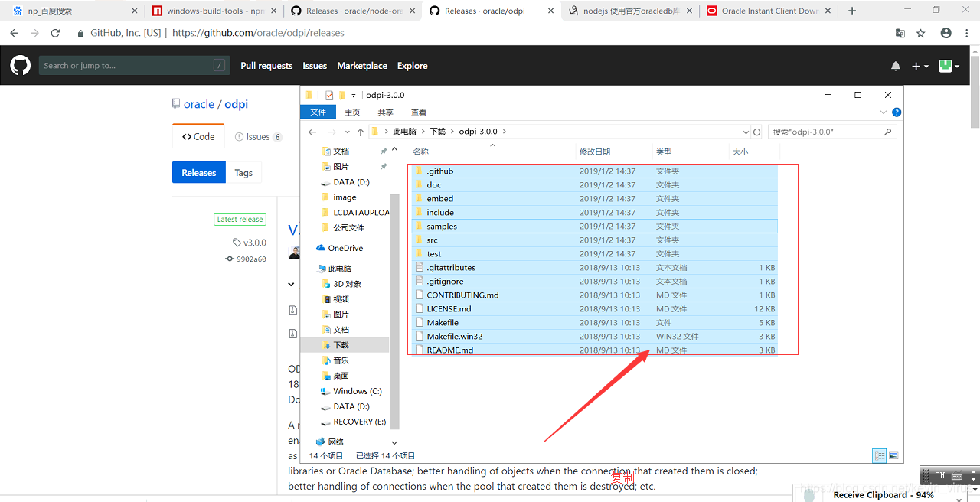Open Chrome three-dot menu
This screenshot has height=502, width=980.
click(x=969, y=33)
